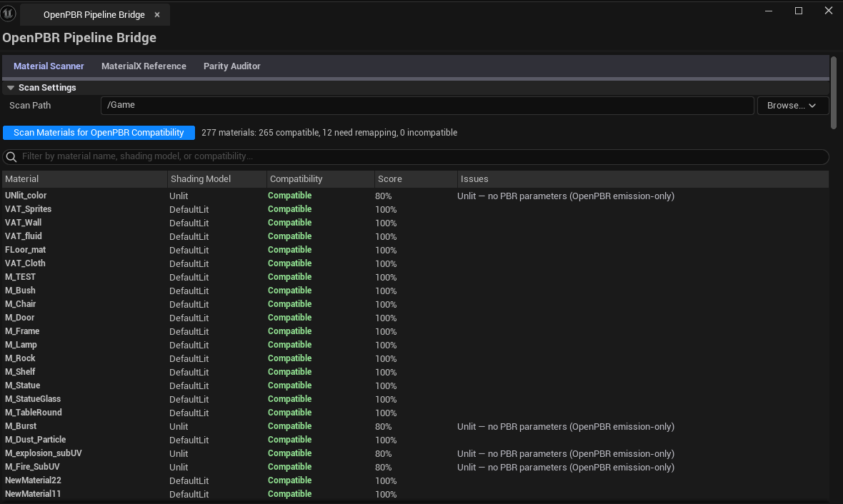Sort by the Compatibility column header
Viewport: 843px width, 504px height.
(321, 179)
